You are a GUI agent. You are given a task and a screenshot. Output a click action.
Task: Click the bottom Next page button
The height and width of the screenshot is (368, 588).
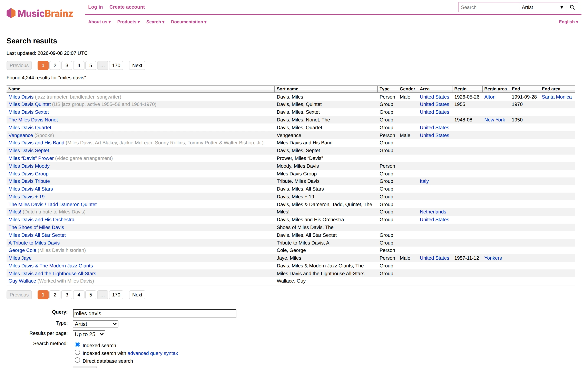pos(137,295)
